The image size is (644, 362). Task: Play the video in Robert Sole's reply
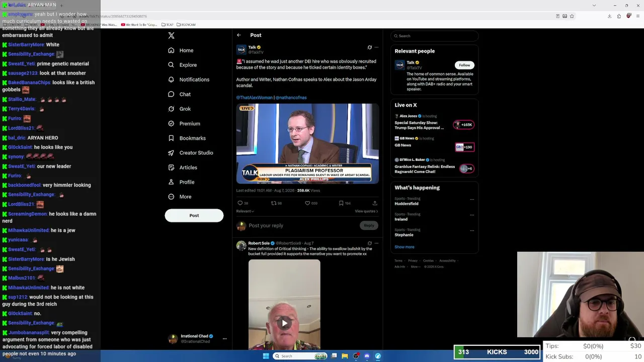tap(284, 323)
